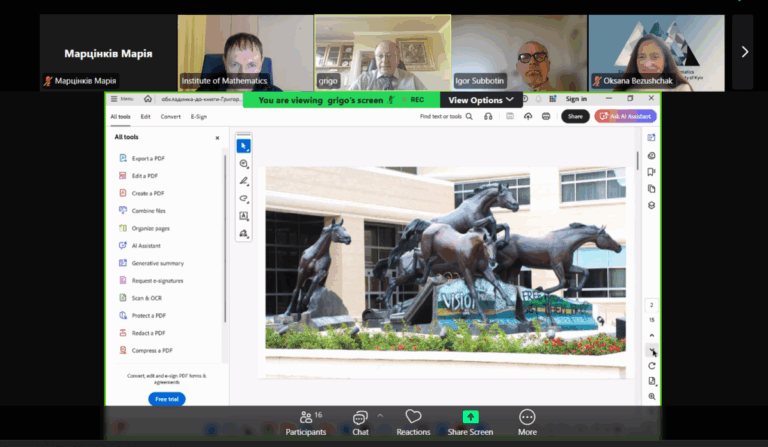
Task: Show next participants with right arrow
Action: (744, 52)
